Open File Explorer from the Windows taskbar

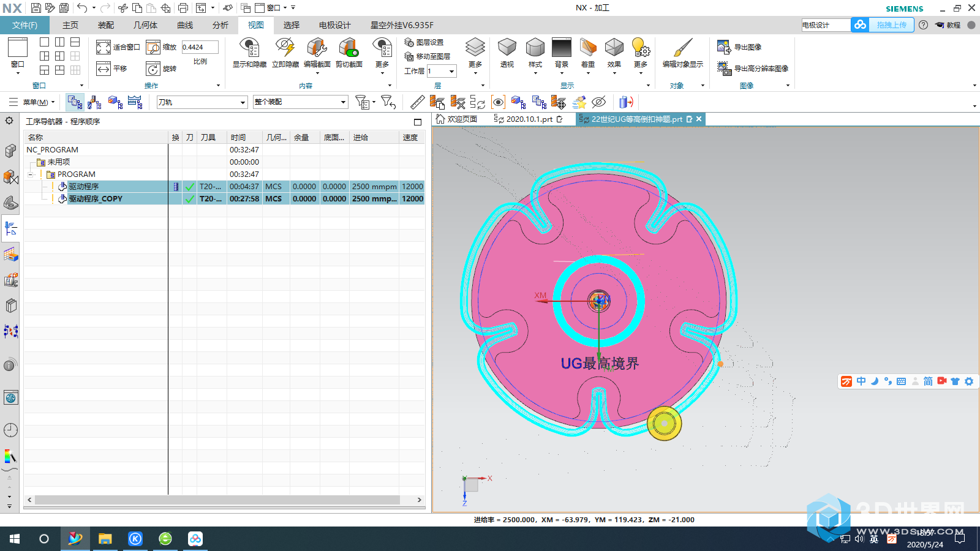(105, 539)
